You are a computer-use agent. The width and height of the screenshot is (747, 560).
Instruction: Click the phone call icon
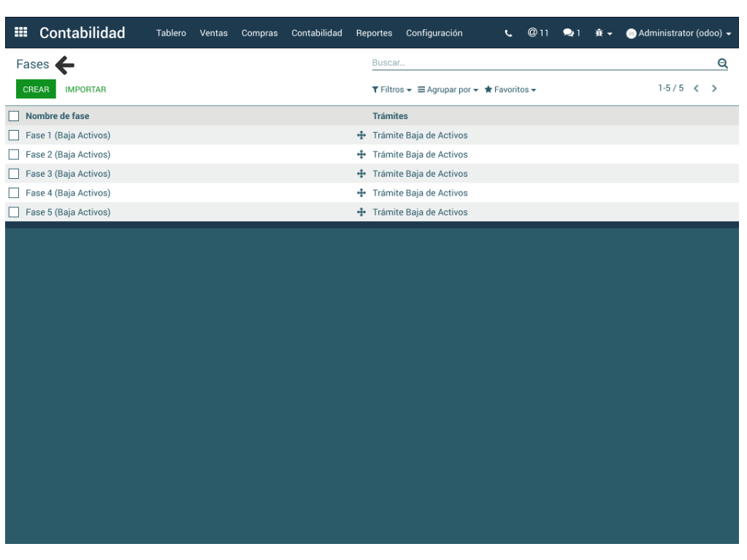pos(508,34)
